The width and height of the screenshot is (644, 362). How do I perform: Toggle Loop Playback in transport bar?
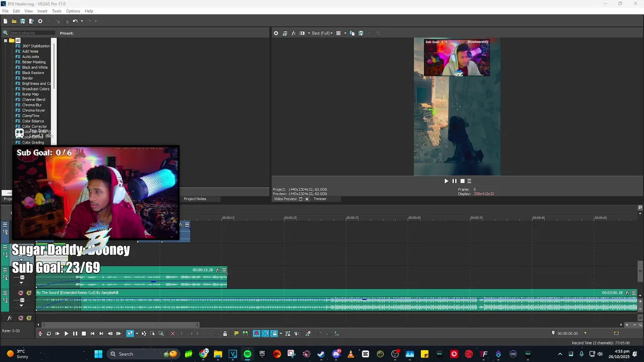click(49, 333)
